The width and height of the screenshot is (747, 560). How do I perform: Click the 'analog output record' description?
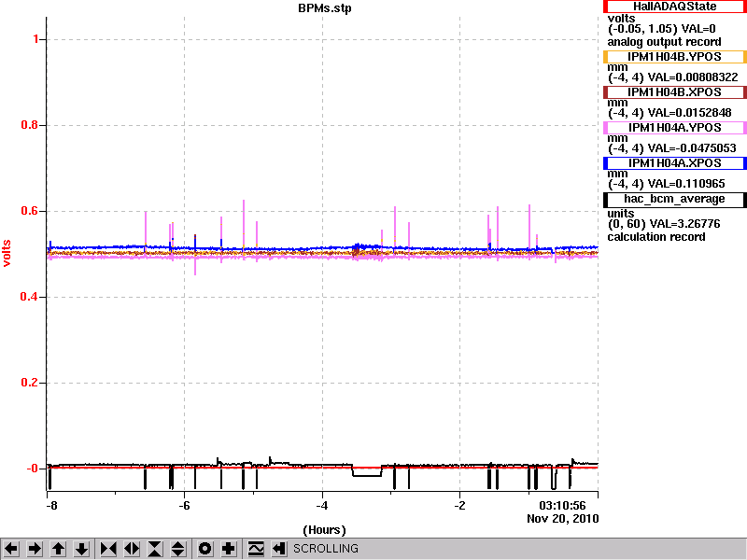tap(664, 42)
